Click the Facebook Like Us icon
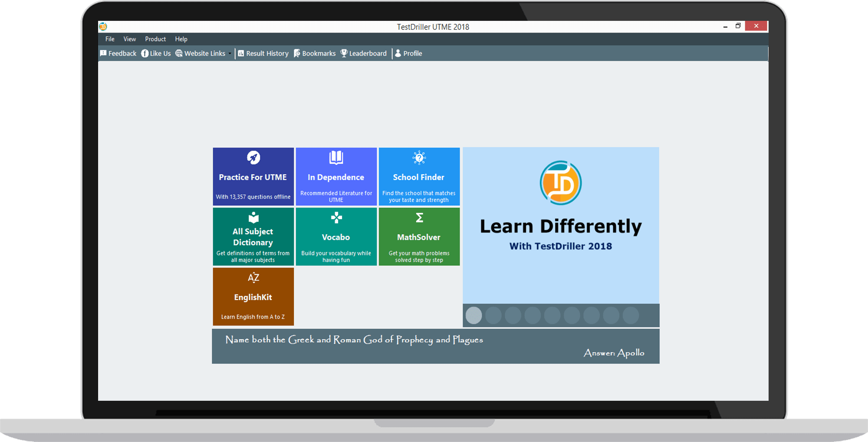 click(x=145, y=53)
